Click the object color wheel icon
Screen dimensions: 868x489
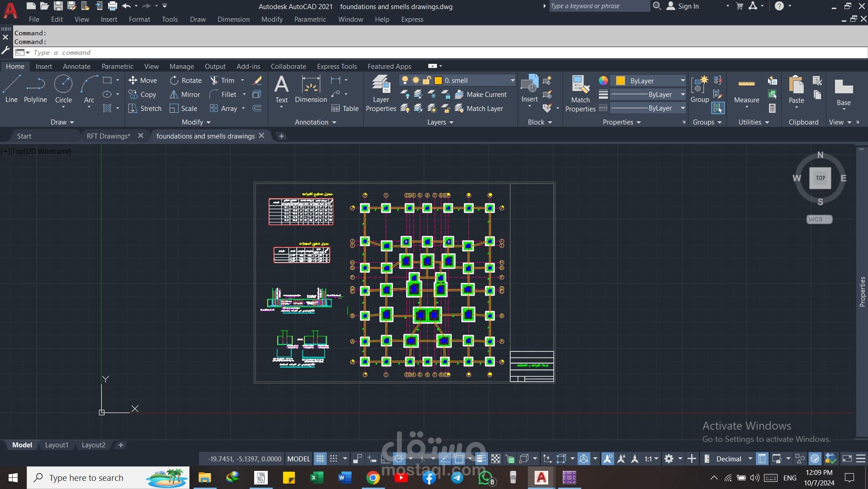click(603, 81)
